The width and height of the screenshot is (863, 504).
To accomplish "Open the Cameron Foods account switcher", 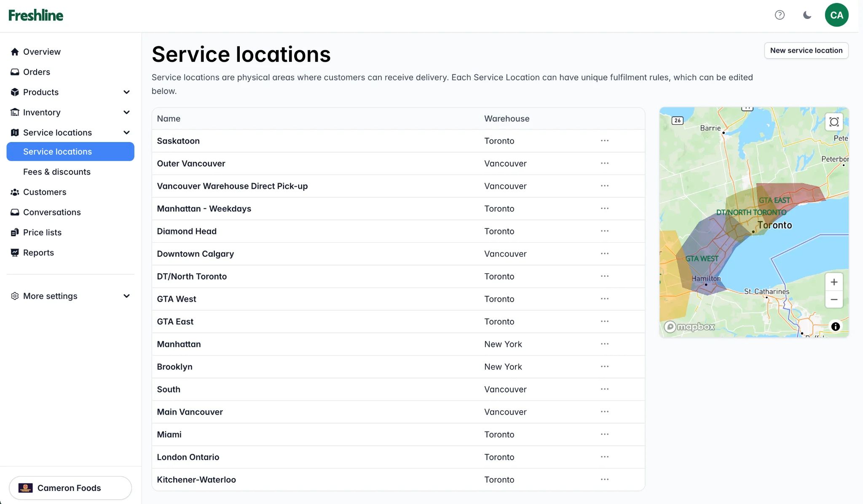I will [x=70, y=488].
